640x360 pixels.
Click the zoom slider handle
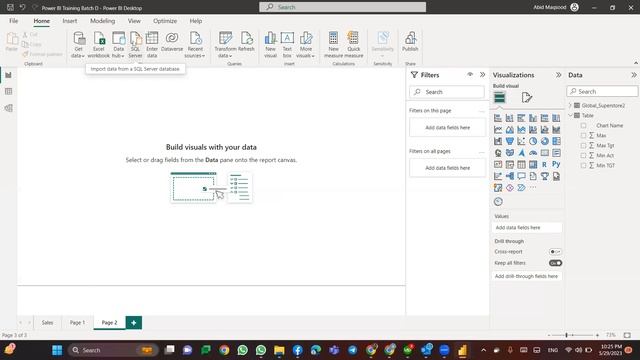(566, 335)
